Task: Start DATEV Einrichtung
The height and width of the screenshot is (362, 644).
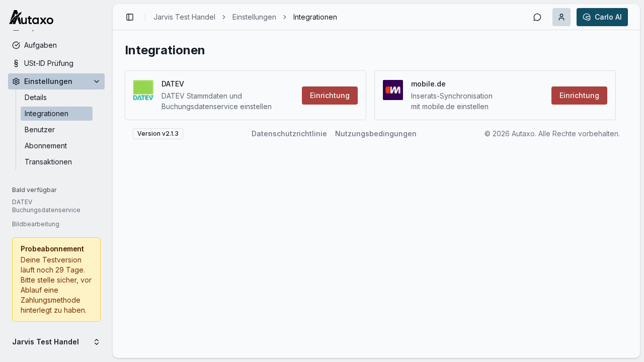Action: tap(330, 96)
